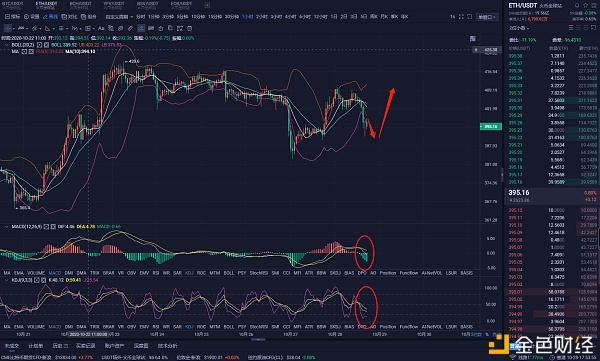Image resolution: width=600 pixels, height=361 pixels.
Task: Remove the KDJ indicator with its X box
Action: pyautogui.click(x=43, y=280)
